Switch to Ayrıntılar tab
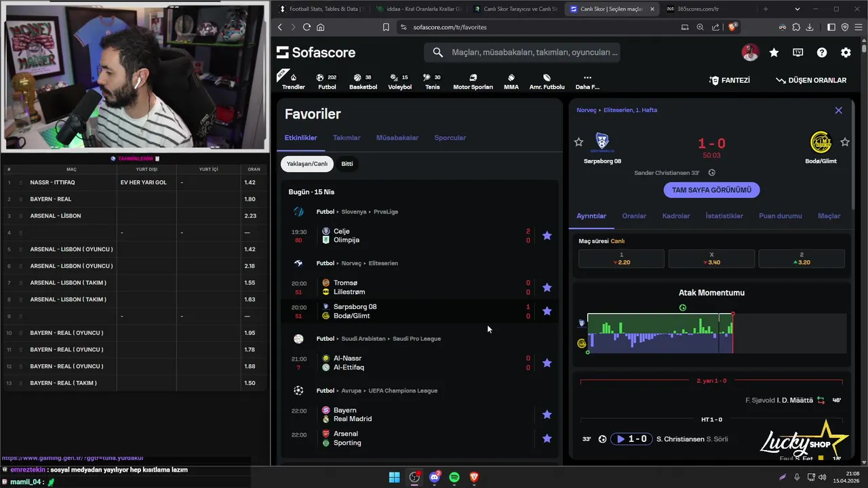Image resolution: width=868 pixels, height=488 pixels. [x=591, y=216]
